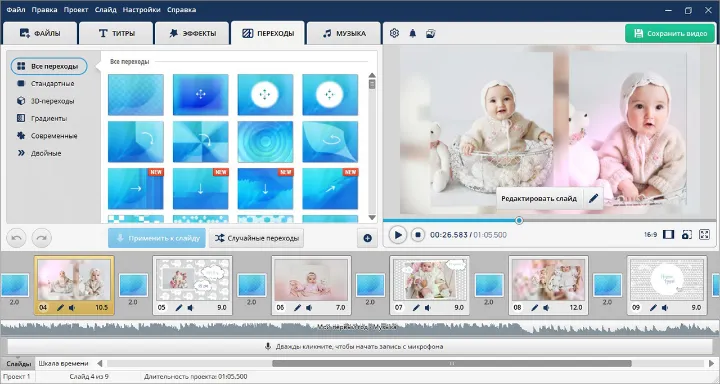Click the sound icon on slide 04
Screen dimensions: 720x384
click(72, 307)
